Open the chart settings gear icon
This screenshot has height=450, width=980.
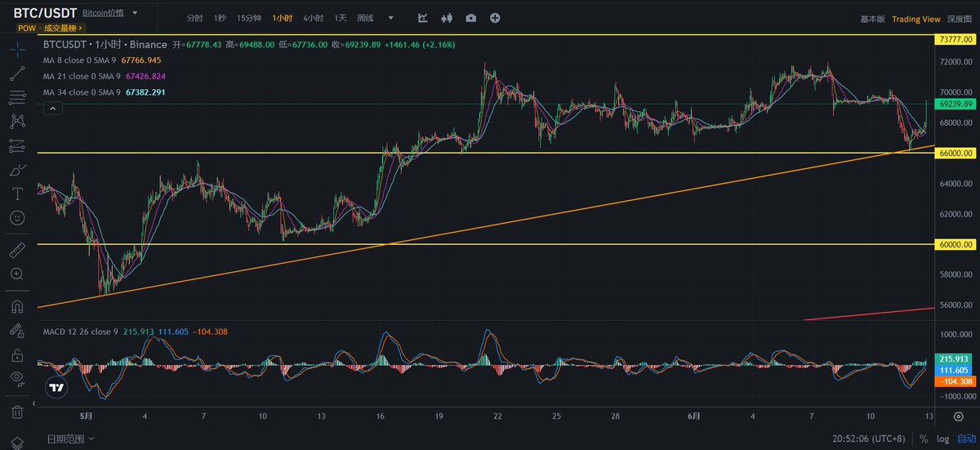click(958, 417)
